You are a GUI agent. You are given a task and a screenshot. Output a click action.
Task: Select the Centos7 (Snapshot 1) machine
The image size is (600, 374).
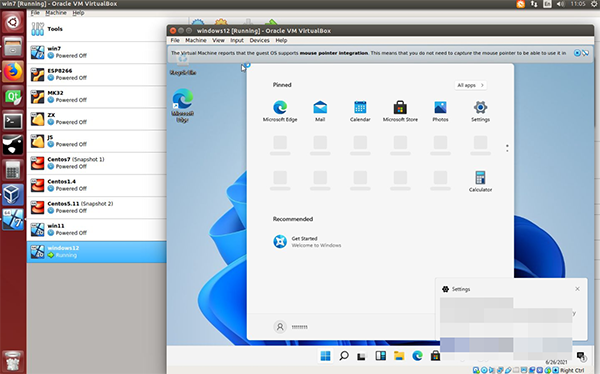[96, 163]
